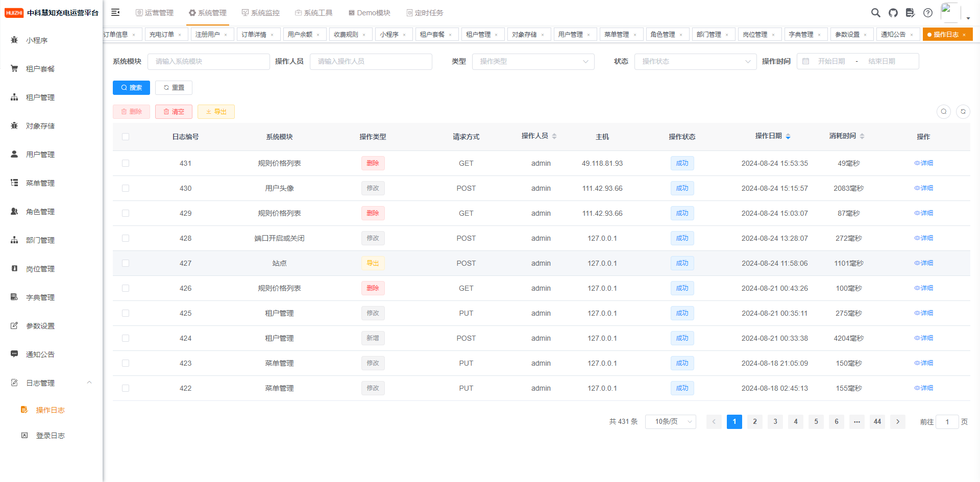This screenshot has height=482, width=980.
Task: Toggle search area with round magnifier icon
Action: 944,111
